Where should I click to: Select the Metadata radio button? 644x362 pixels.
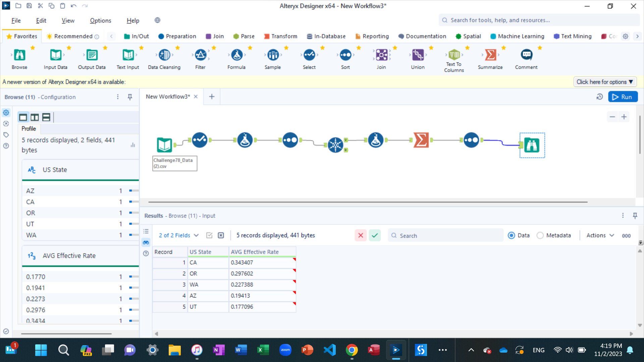(x=540, y=236)
